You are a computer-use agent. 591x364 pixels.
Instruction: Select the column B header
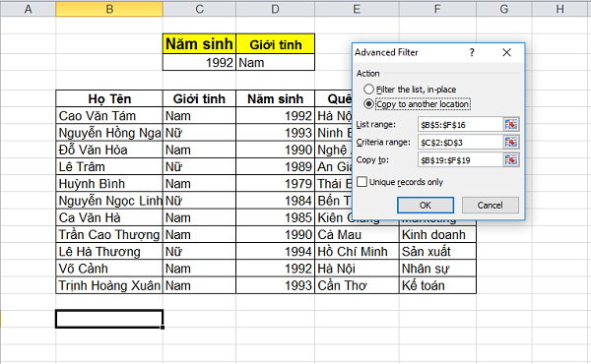tap(109, 9)
